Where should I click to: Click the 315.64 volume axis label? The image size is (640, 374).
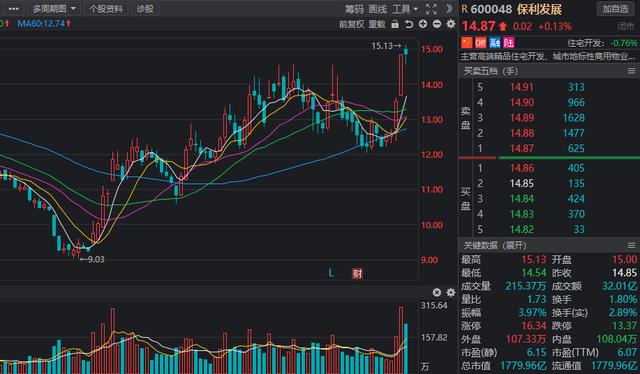point(434,305)
